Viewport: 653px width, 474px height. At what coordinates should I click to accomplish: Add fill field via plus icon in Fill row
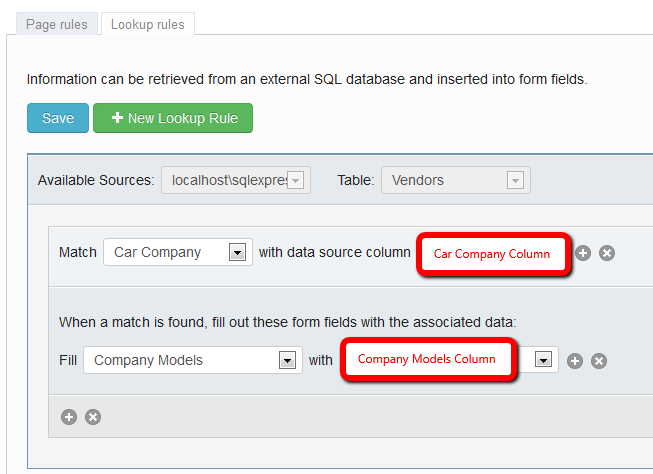[575, 361]
